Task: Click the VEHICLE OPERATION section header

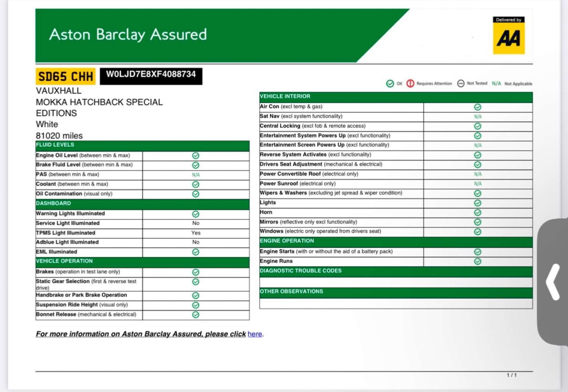Action: tap(142, 262)
